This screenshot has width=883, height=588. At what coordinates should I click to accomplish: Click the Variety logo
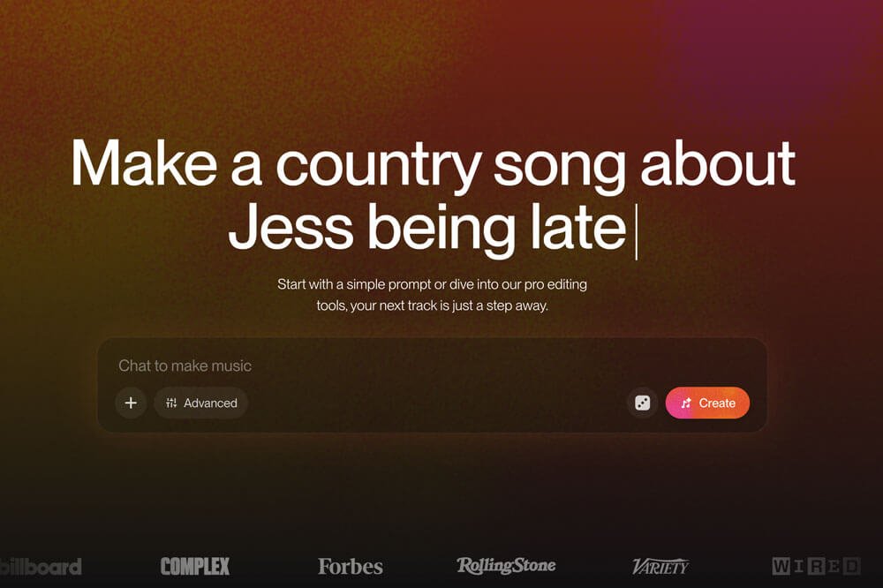point(660,567)
